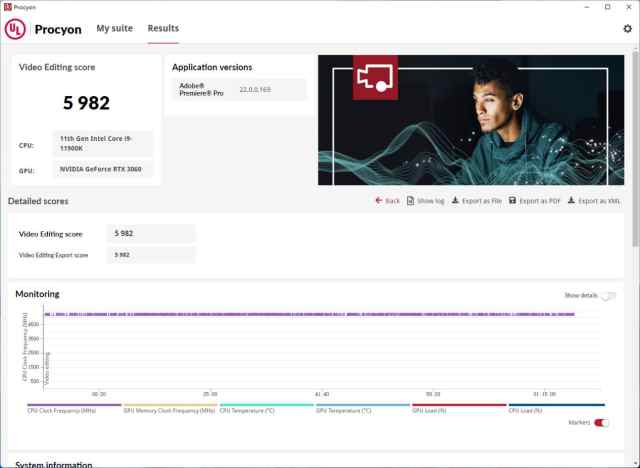Toggle the Show details switch
640x468 pixels.
click(x=609, y=295)
